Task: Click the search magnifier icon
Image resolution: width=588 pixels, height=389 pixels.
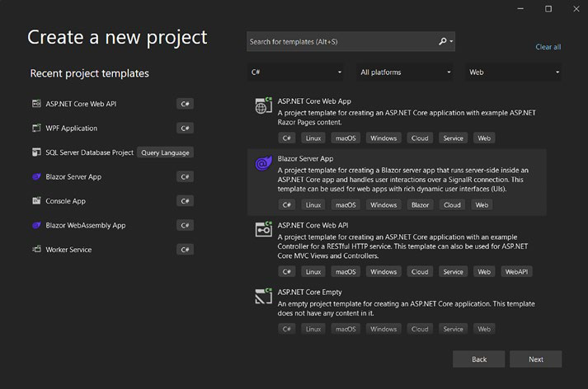Action: click(443, 41)
